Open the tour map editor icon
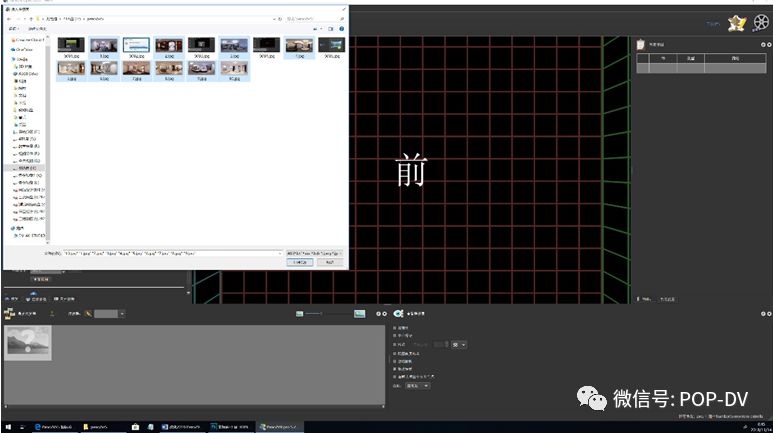The height and width of the screenshot is (433, 773). click(737, 23)
